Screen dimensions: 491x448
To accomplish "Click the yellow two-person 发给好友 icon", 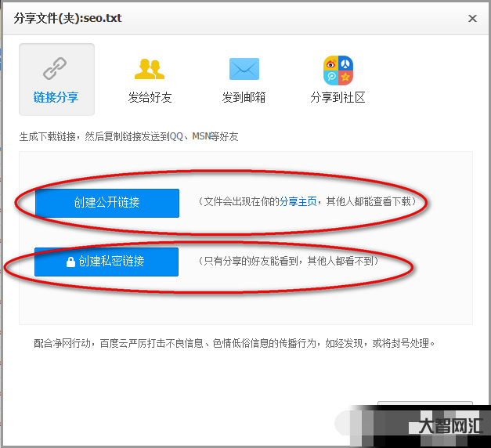I will tap(150, 70).
